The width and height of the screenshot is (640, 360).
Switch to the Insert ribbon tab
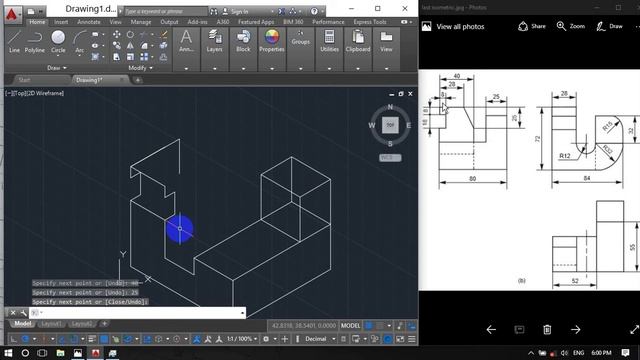coord(61,22)
